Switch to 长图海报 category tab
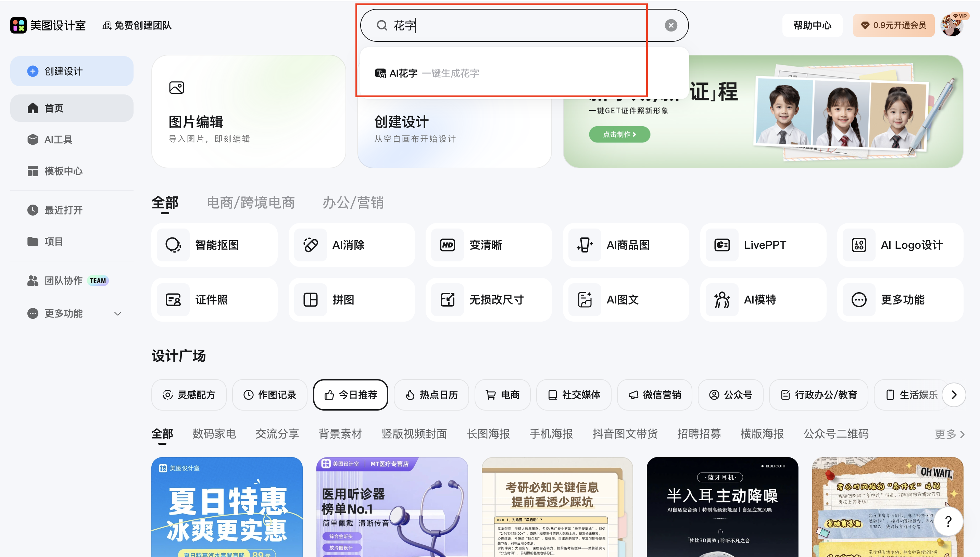 point(488,434)
